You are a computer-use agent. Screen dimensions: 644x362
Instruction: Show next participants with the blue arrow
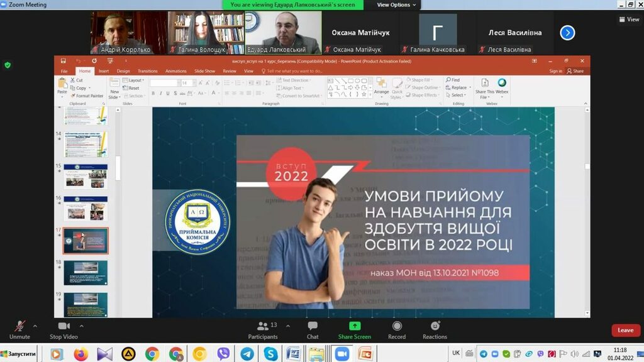click(x=567, y=33)
